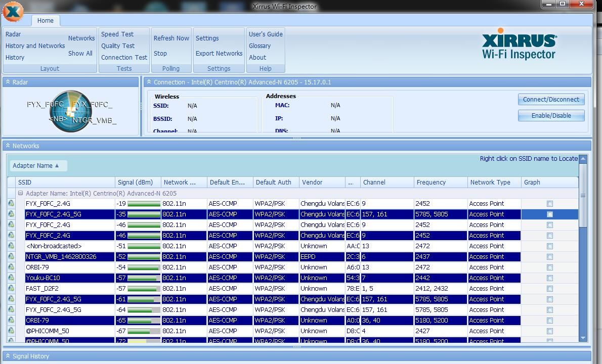Sort by the Vendor column header
The width and height of the screenshot is (602, 364).
coord(322,182)
